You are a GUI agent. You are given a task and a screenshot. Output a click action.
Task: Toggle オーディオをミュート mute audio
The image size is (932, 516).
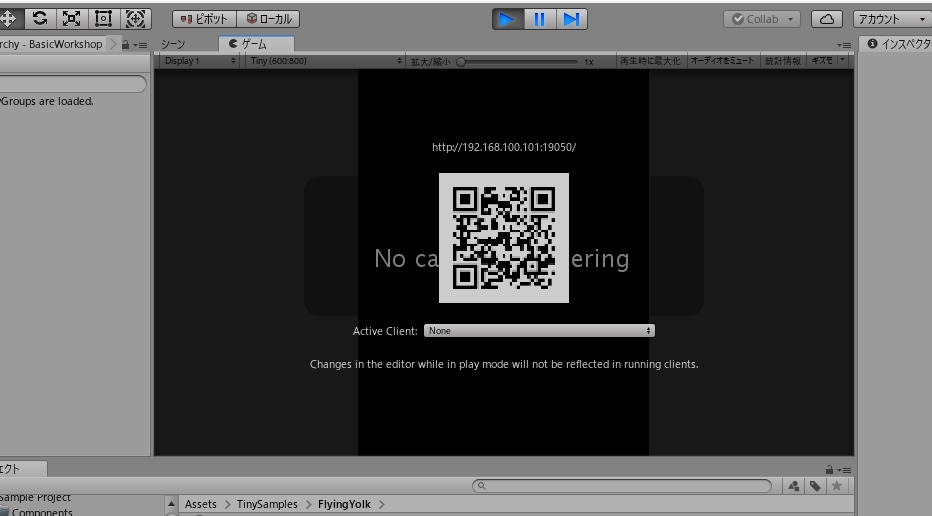pyautogui.click(x=722, y=61)
